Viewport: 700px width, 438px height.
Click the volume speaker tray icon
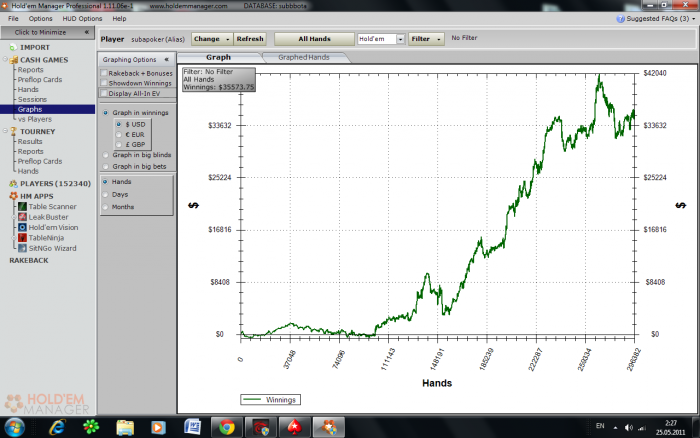629,428
